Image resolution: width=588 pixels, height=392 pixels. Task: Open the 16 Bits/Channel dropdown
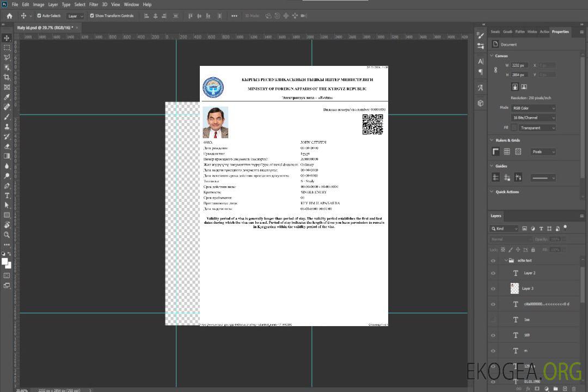click(533, 118)
